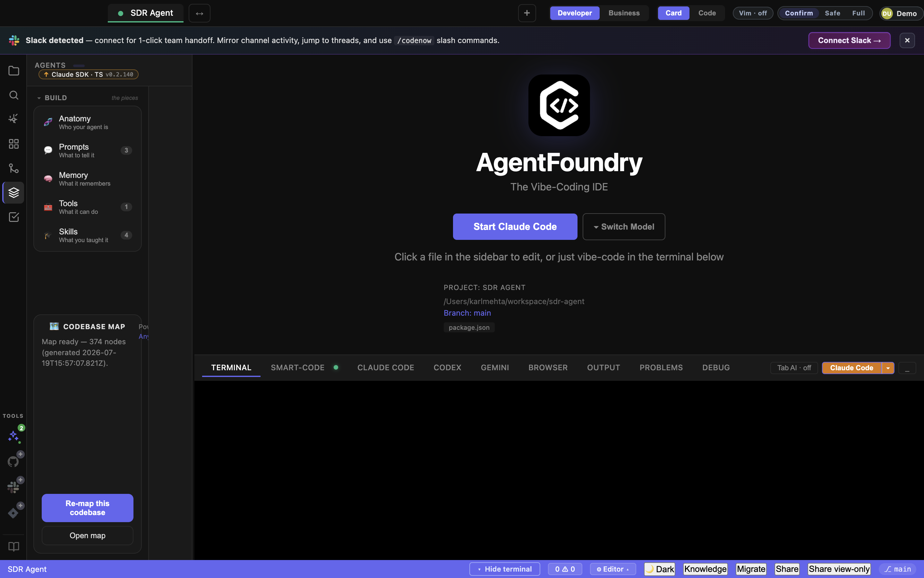The height and width of the screenshot is (578, 924).
Task: Open the AI sparkles tool with badge 2
Action: 14,436
